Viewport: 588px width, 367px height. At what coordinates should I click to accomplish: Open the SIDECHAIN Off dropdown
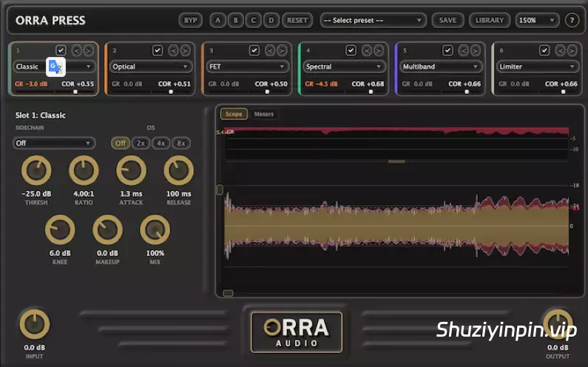pyautogui.click(x=54, y=143)
